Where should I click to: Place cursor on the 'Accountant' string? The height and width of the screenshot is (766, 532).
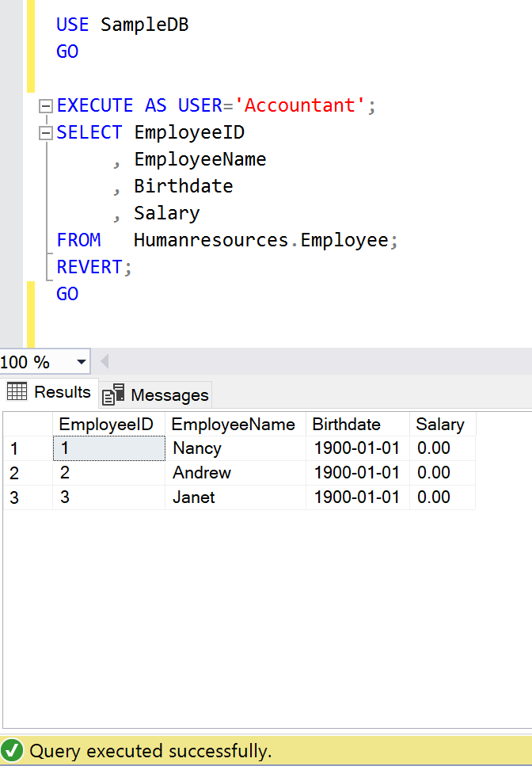point(300,106)
